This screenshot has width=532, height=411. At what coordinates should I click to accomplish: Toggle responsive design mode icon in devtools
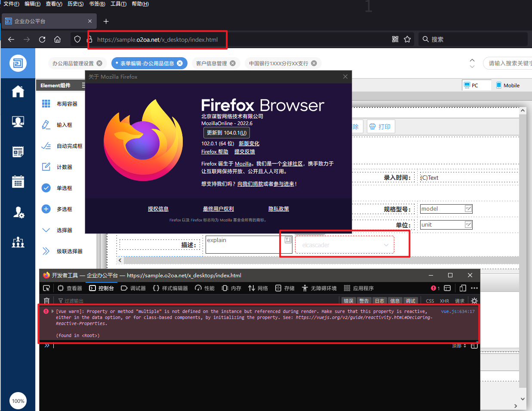[463, 288]
